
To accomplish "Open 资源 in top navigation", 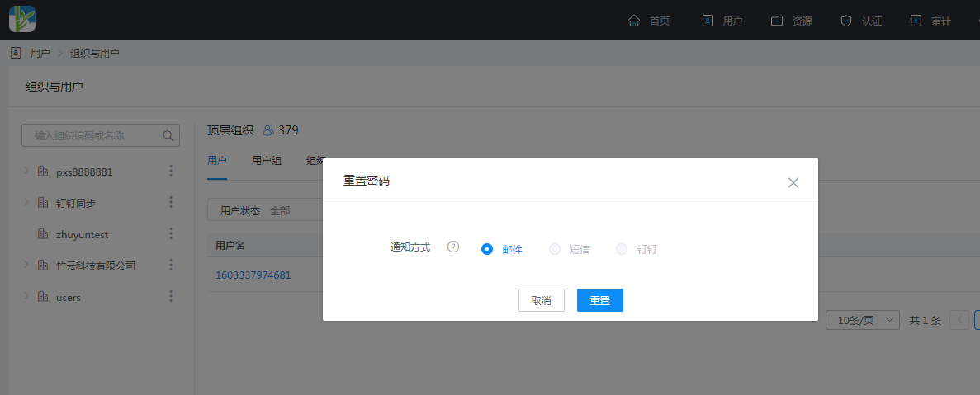I will 802,21.
